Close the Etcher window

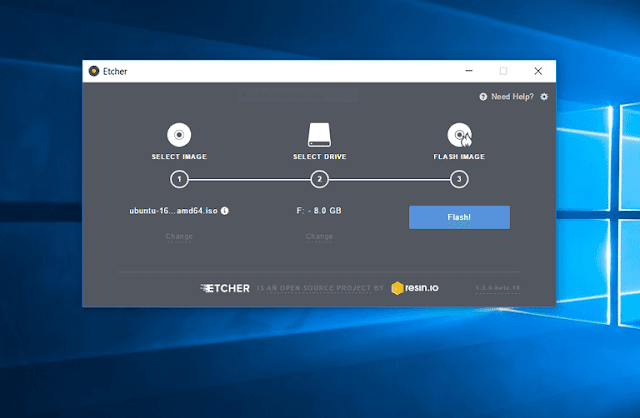coord(538,71)
